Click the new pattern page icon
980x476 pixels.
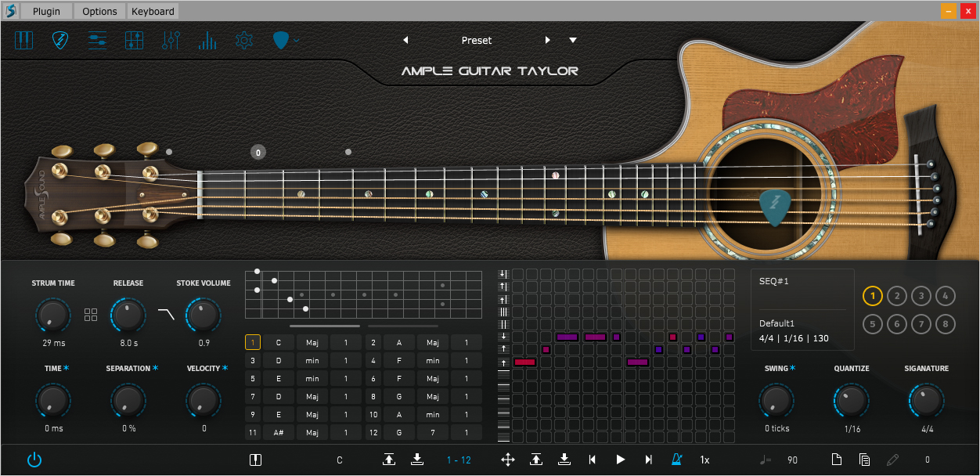pyautogui.click(x=837, y=460)
